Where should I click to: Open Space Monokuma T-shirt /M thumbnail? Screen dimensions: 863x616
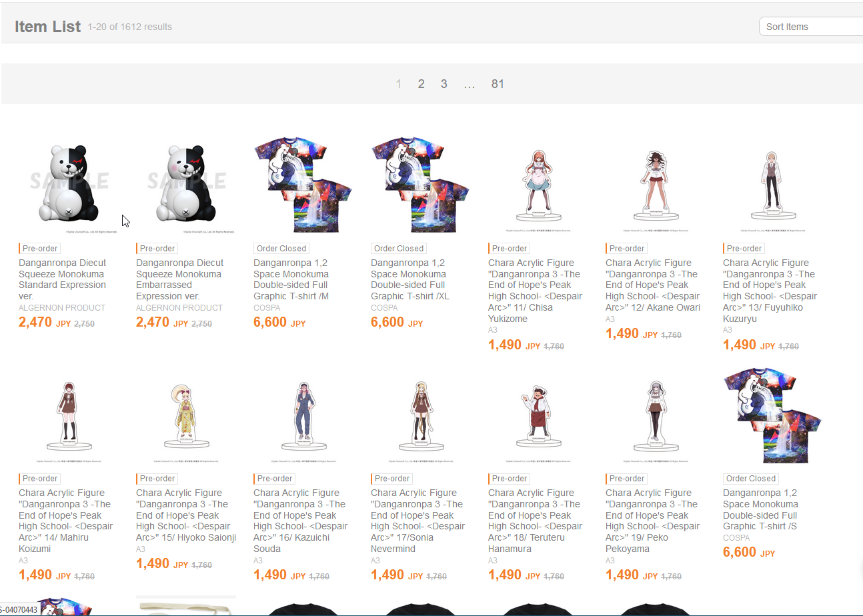pyautogui.click(x=303, y=184)
